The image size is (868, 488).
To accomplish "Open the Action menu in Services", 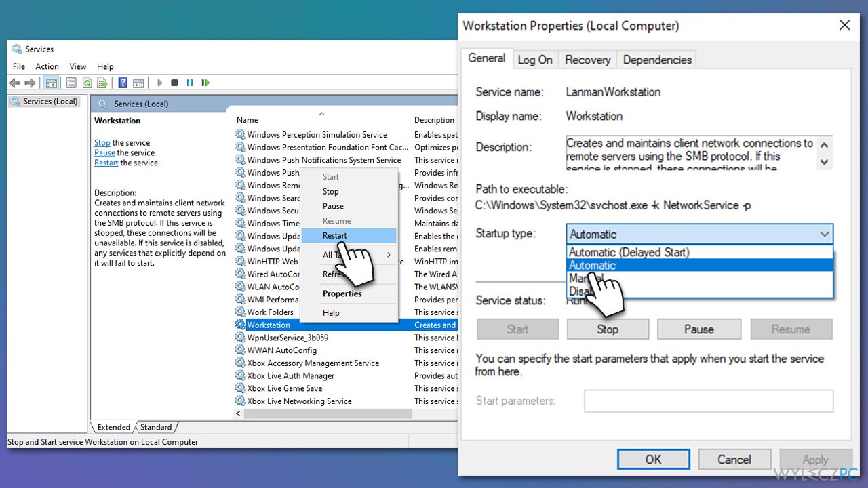I will click(47, 66).
